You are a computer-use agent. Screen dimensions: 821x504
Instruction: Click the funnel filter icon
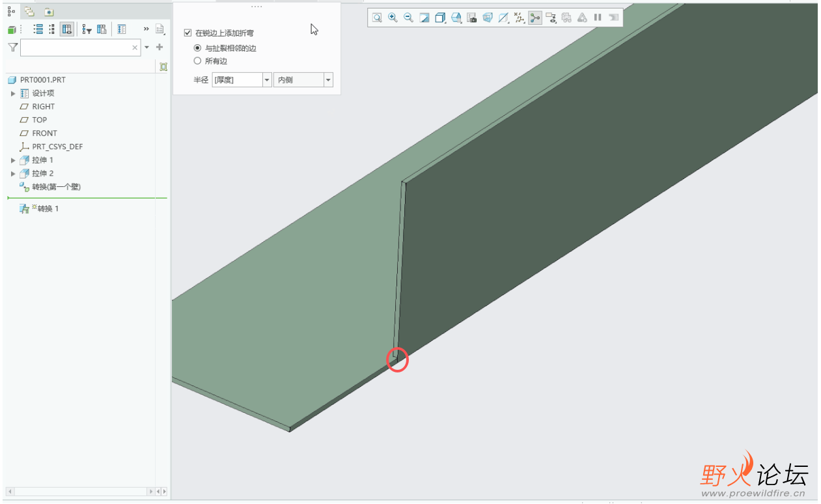(x=12, y=48)
